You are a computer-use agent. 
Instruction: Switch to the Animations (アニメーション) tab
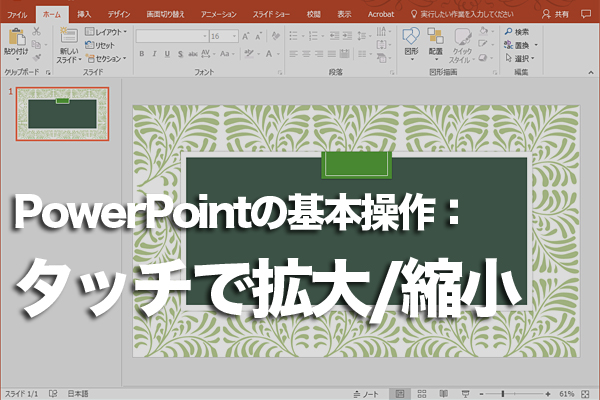pos(219,15)
